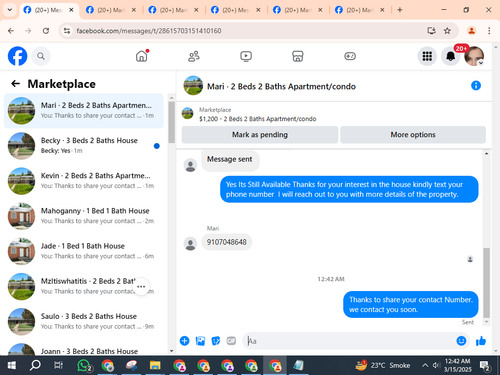Open the taskbar weather widget showing Smoke
The width and height of the screenshot is (500, 375).
[x=383, y=365]
